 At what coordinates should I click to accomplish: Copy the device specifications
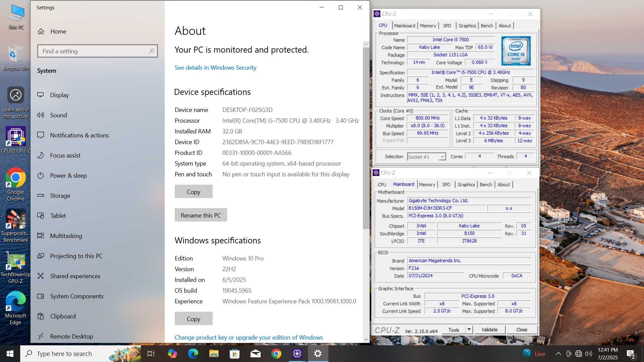194,192
